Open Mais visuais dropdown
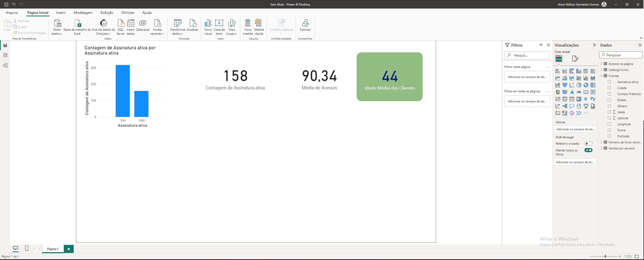644x260 pixels. point(232,27)
